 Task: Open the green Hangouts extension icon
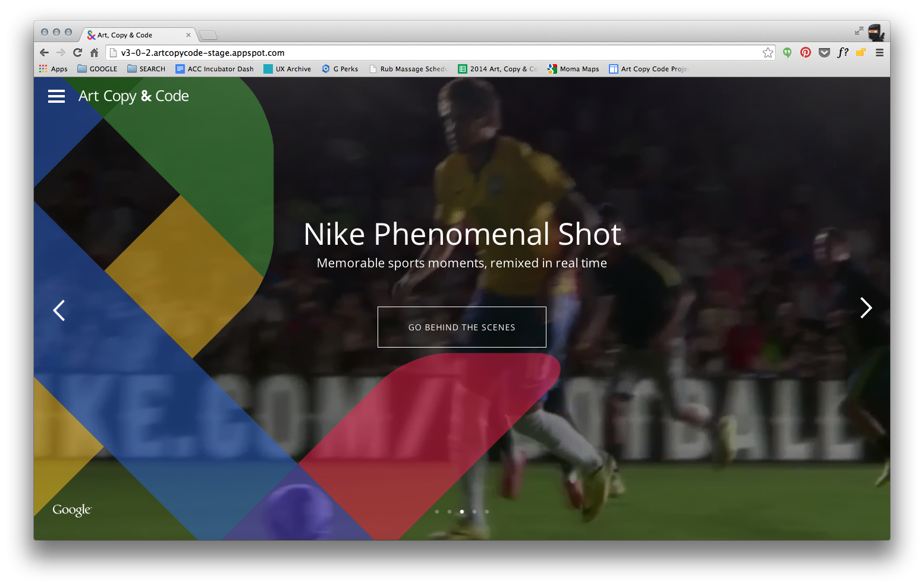tap(787, 52)
